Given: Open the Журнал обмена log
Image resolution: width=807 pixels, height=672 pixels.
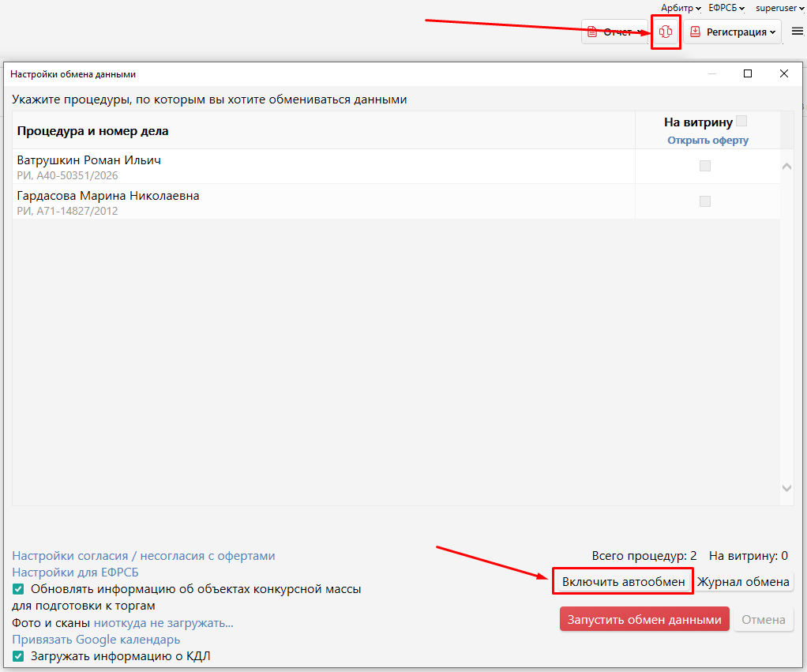Looking at the screenshot, I should pyautogui.click(x=743, y=581).
